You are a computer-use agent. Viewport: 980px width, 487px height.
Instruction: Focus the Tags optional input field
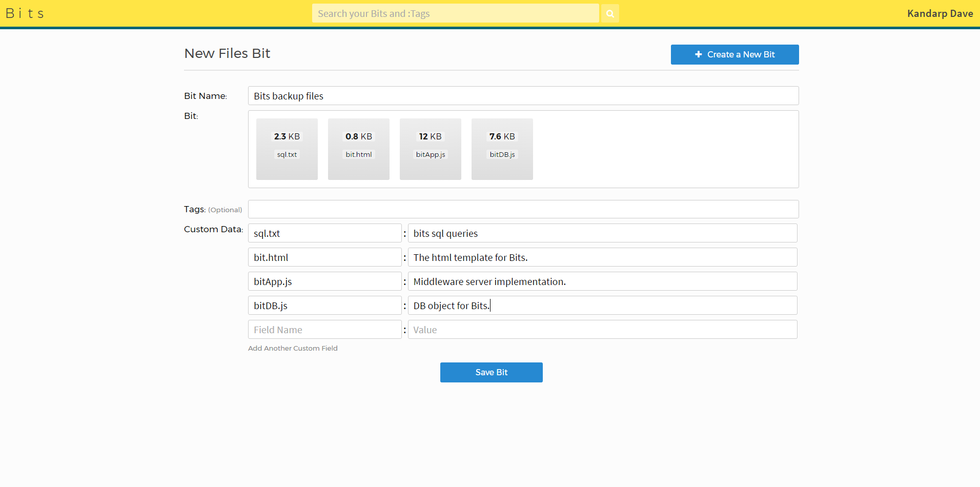coord(523,209)
